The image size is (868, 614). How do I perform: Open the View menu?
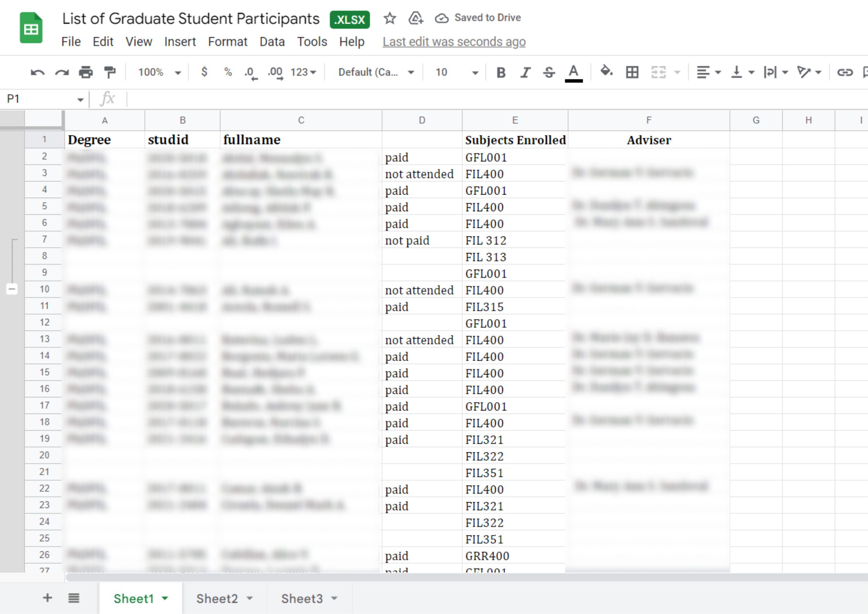click(139, 41)
